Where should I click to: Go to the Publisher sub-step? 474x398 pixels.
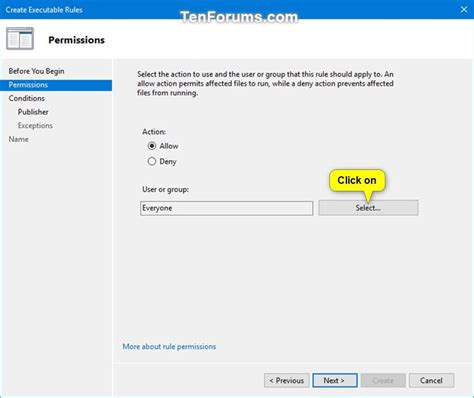(x=33, y=112)
